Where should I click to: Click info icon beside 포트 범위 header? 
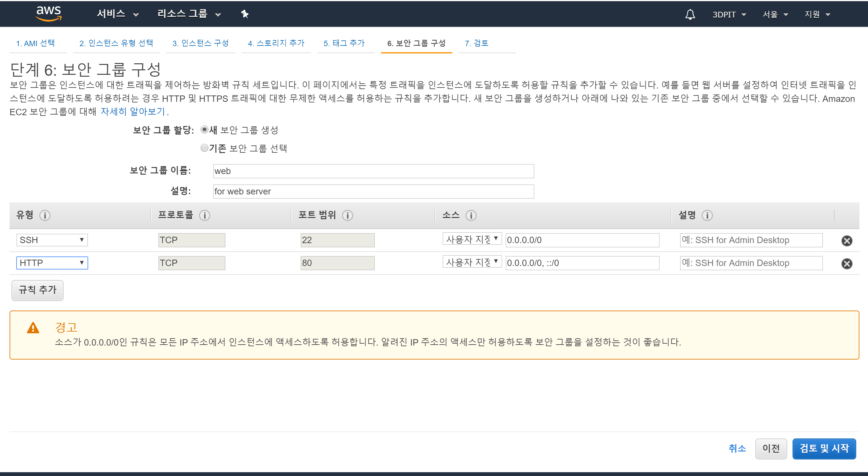pyautogui.click(x=347, y=215)
